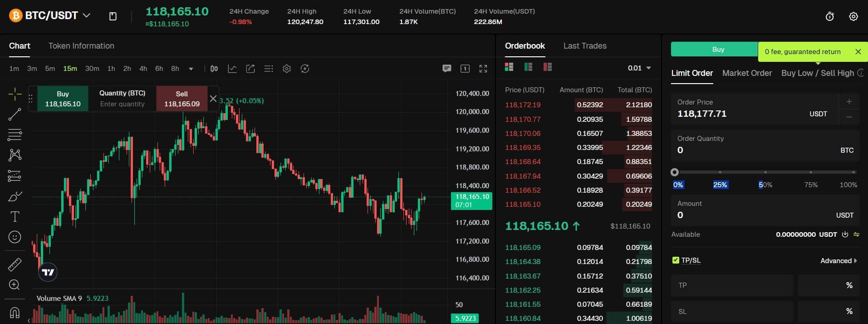
Task: Click the refresh chart icon
Action: (x=305, y=69)
